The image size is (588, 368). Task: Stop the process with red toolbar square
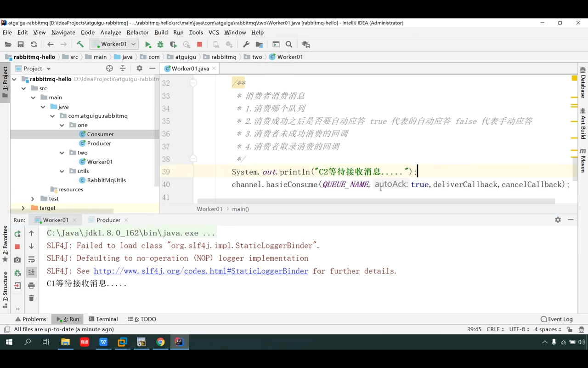[199, 45]
